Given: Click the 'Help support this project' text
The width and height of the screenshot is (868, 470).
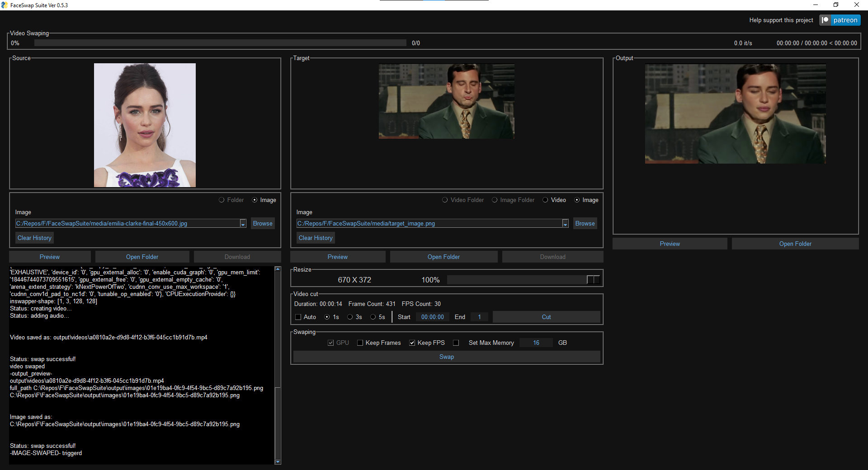Looking at the screenshot, I should tap(781, 20).
